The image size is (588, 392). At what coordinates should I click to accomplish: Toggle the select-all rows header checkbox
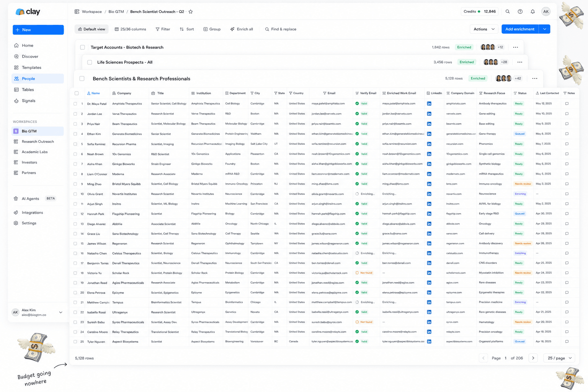pos(77,93)
